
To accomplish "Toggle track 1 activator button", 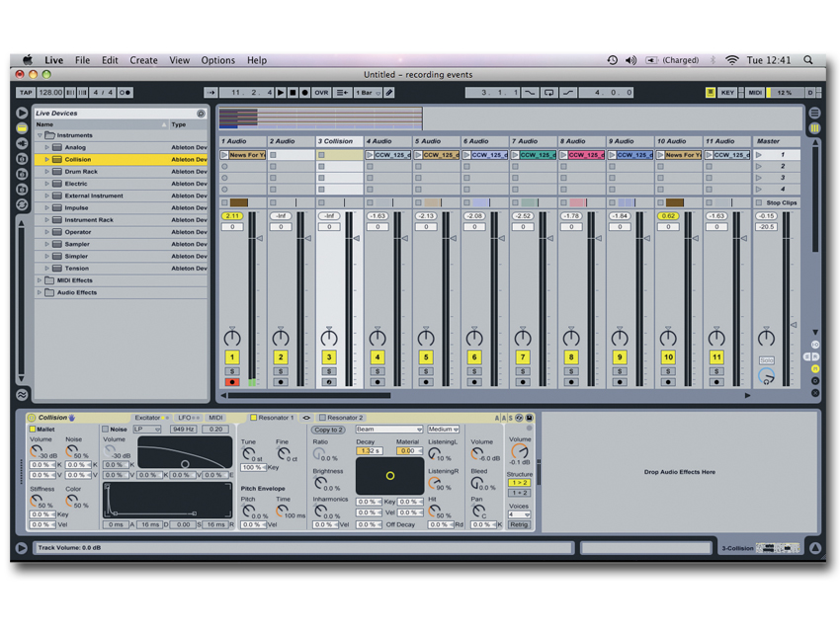I will pos(232,357).
